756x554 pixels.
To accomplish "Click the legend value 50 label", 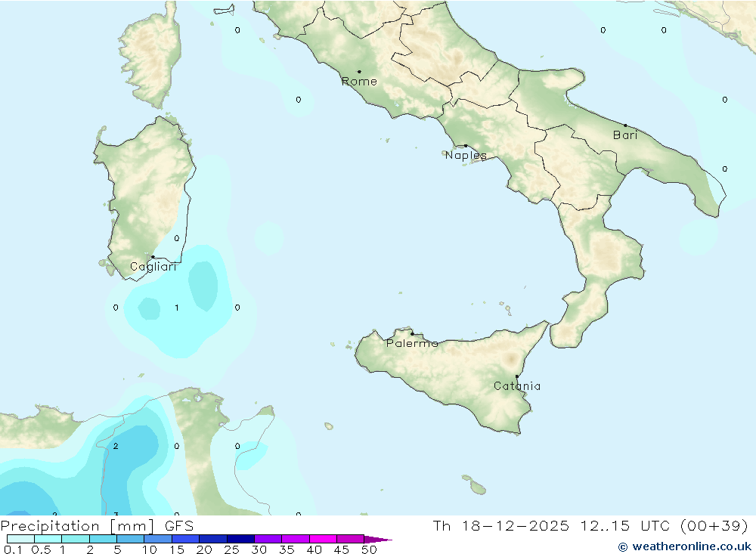I will 369,549.
